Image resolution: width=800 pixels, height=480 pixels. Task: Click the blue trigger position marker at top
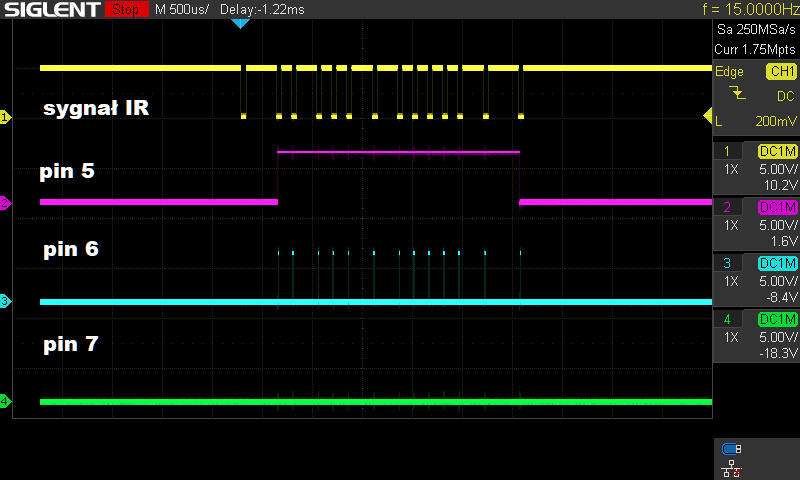coord(240,23)
